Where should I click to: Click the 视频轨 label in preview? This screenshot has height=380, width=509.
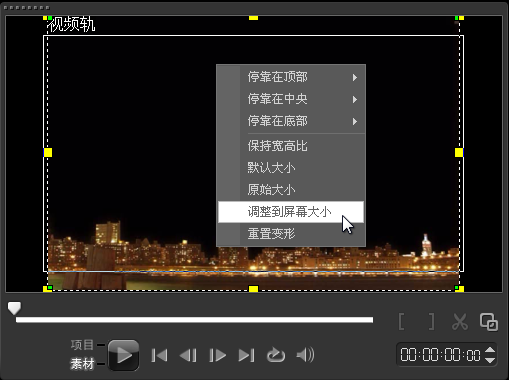click(71, 25)
